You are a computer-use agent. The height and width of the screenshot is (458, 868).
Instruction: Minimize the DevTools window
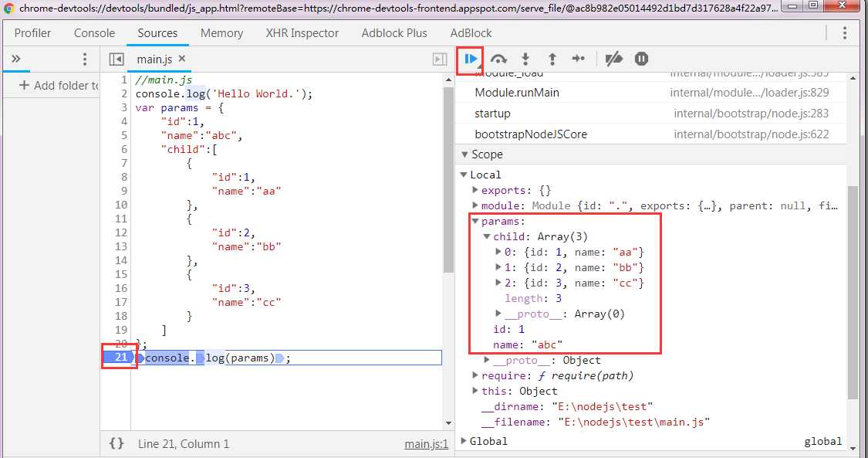tap(794, 5)
